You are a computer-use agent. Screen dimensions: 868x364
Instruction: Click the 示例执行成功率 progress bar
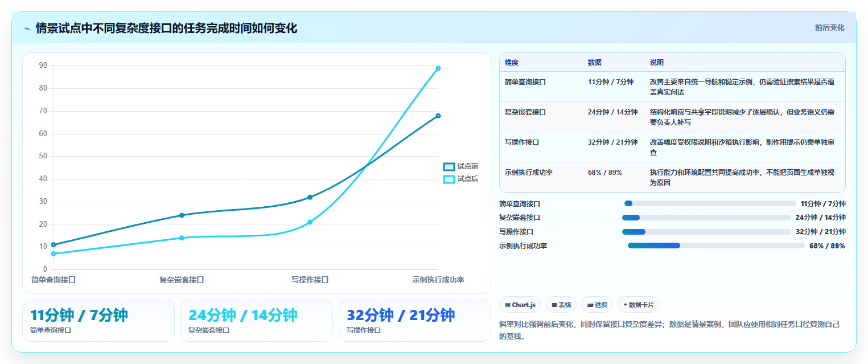pos(716,246)
